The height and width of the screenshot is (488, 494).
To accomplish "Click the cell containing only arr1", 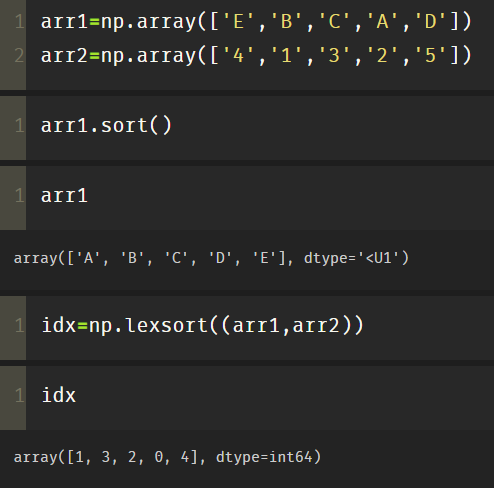I will click(260, 198).
